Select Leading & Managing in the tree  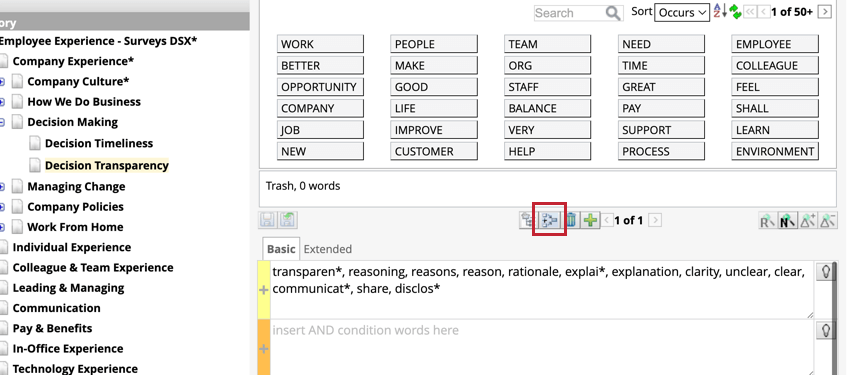[68, 288]
